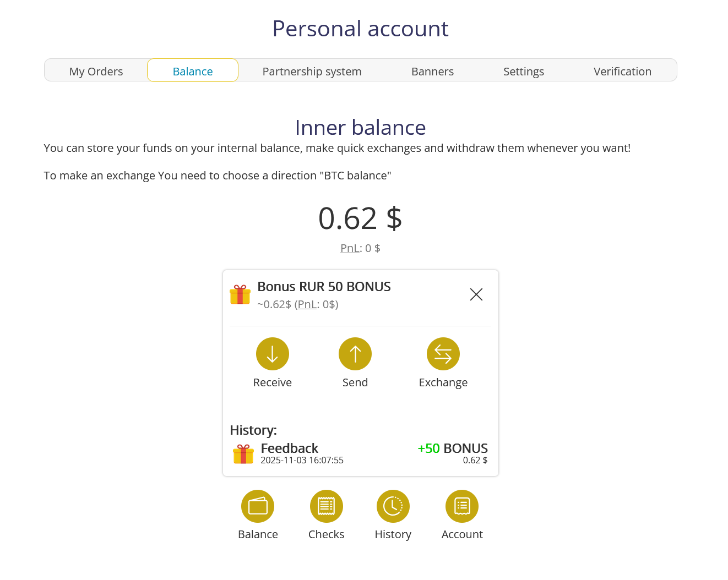Open the Checks receipt icon
728x580 pixels.
pos(326,506)
